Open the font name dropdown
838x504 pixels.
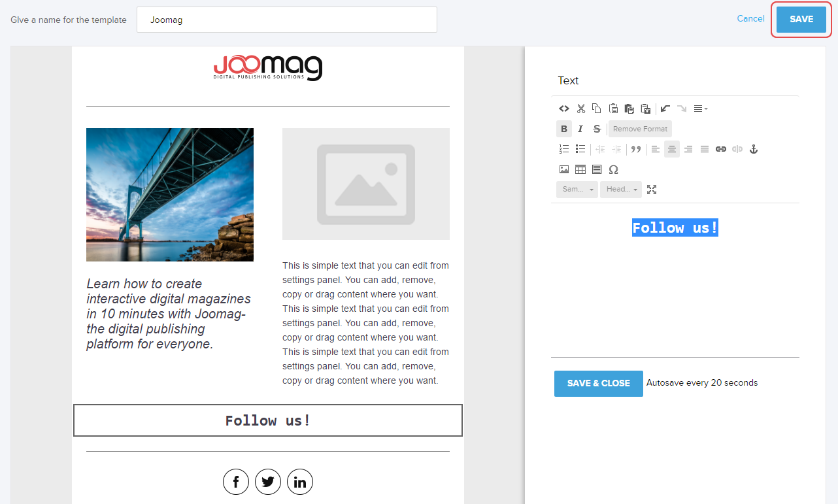click(x=577, y=190)
